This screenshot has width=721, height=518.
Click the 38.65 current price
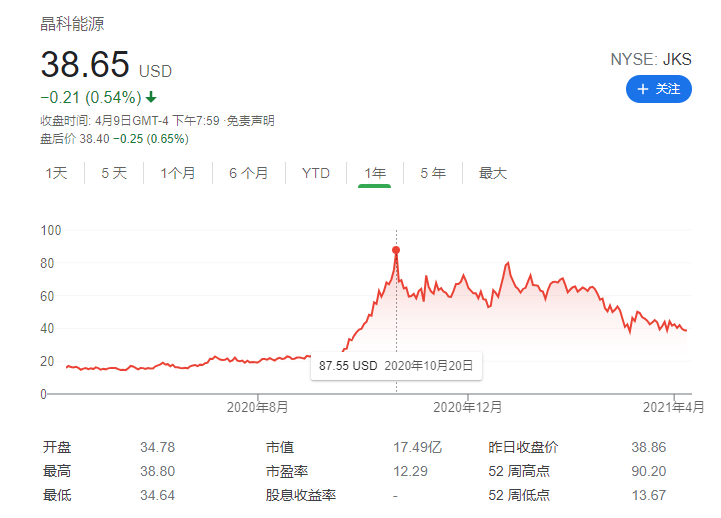coord(85,64)
